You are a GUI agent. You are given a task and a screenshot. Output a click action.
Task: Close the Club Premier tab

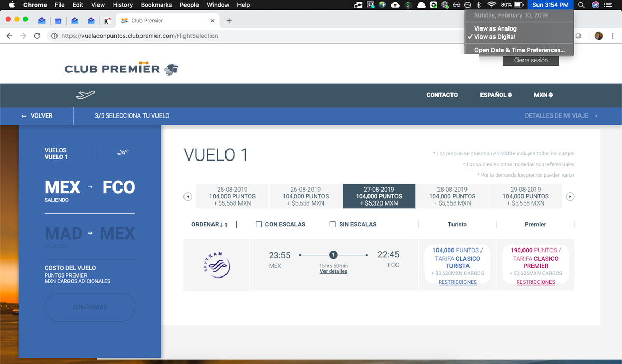tap(212, 21)
